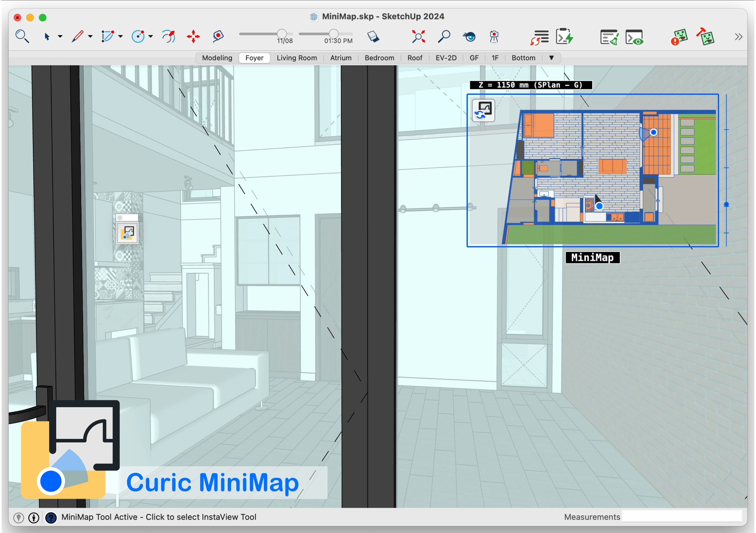The width and height of the screenshot is (756, 533).
Task: Open the Select tool dropdown arrow
Action: pyautogui.click(x=60, y=37)
